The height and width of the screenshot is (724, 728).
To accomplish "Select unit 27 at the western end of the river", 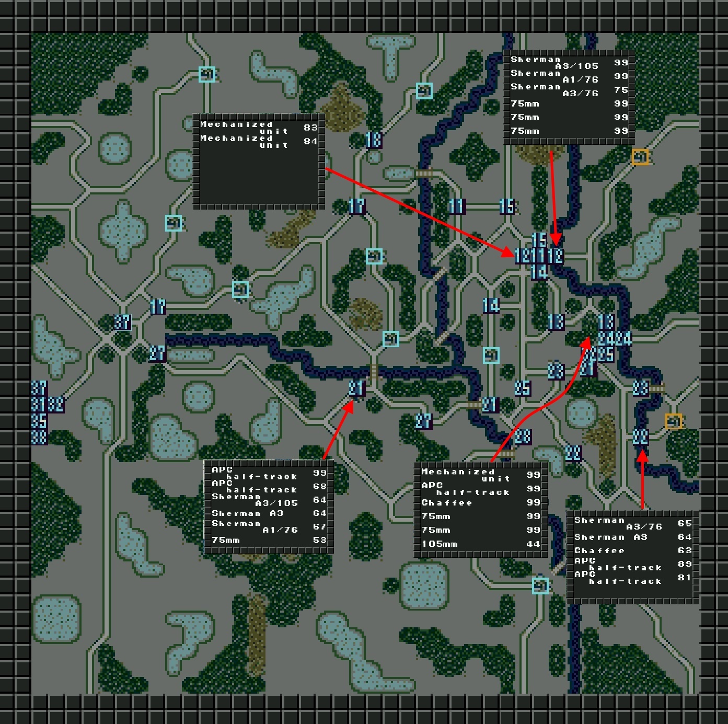I will point(157,354).
